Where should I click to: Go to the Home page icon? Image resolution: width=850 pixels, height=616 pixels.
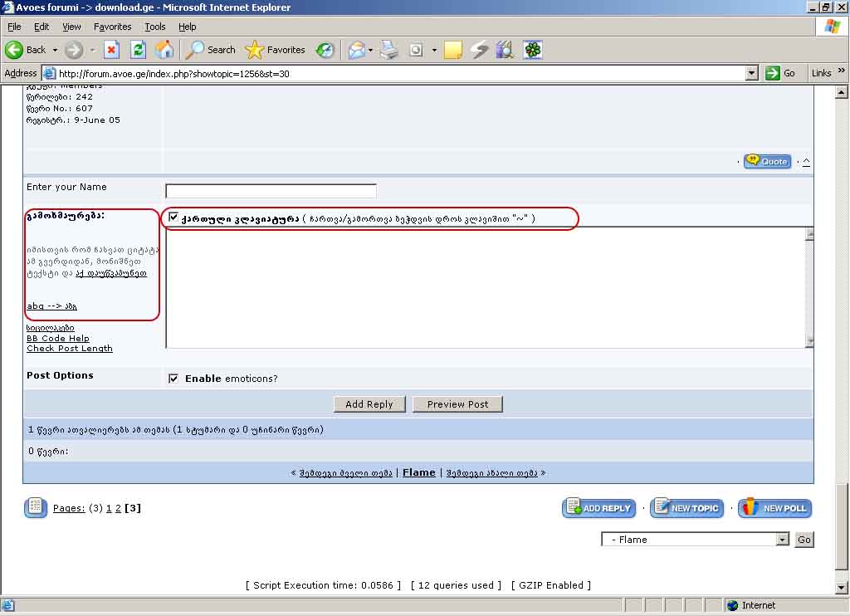pyautogui.click(x=165, y=50)
